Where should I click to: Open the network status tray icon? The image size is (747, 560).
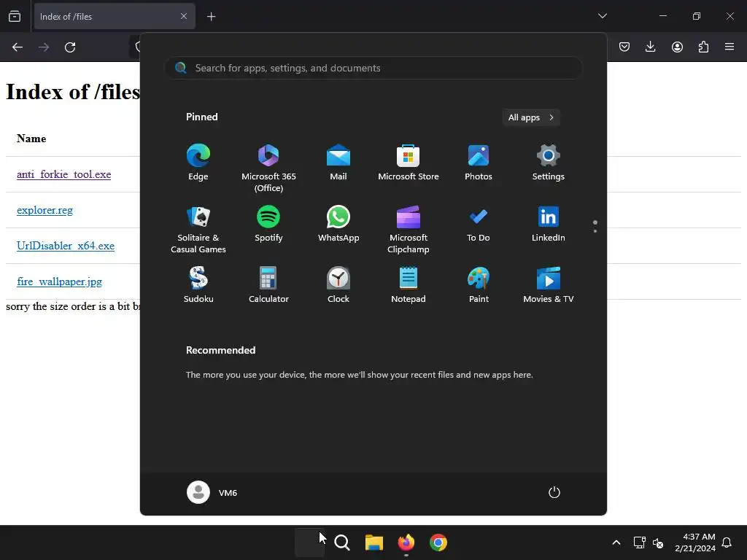coord(639,542)
